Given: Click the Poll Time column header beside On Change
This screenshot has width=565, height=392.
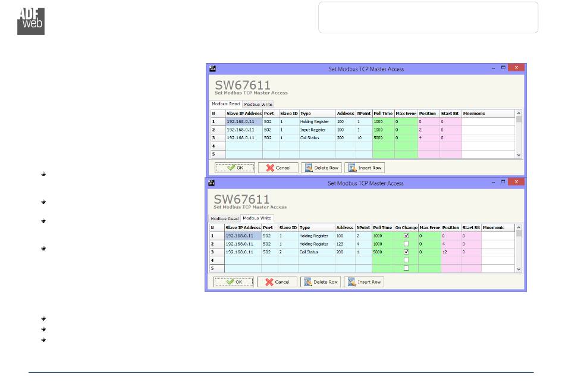Looking at the screenshot, I should (382, 227).
